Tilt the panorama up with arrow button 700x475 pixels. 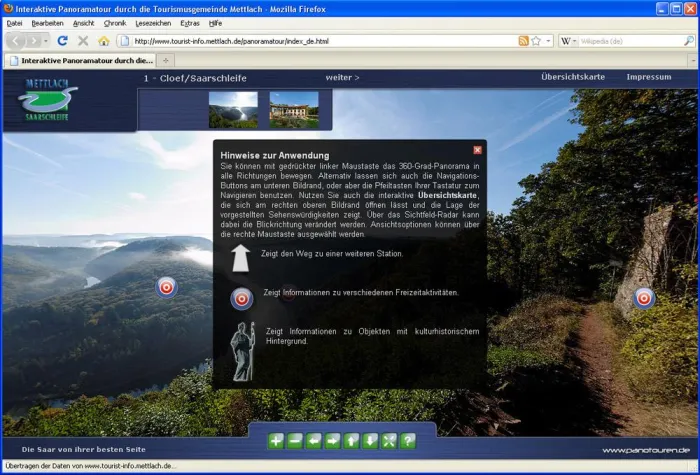click(351, 440)
